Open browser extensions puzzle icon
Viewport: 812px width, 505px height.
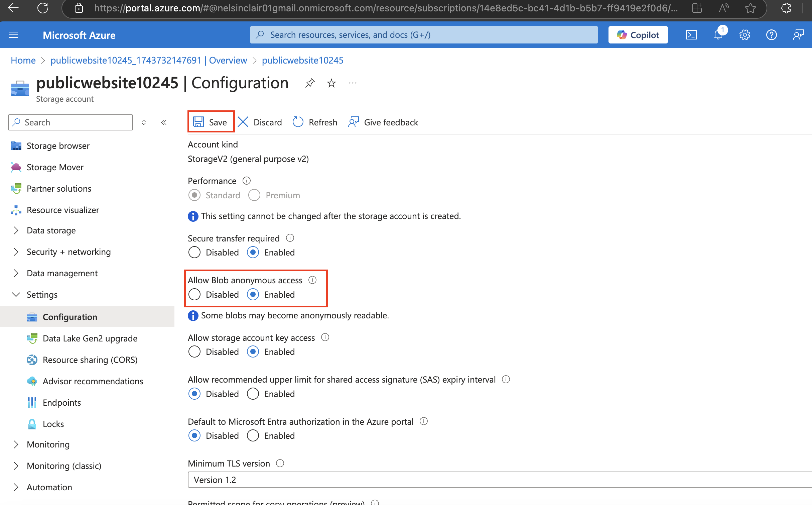pos(786,8)
